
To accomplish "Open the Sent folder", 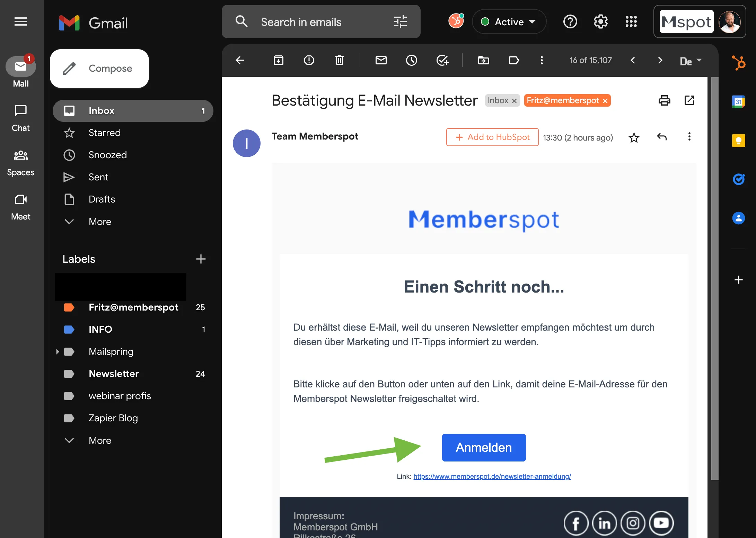I will [98, 177].
